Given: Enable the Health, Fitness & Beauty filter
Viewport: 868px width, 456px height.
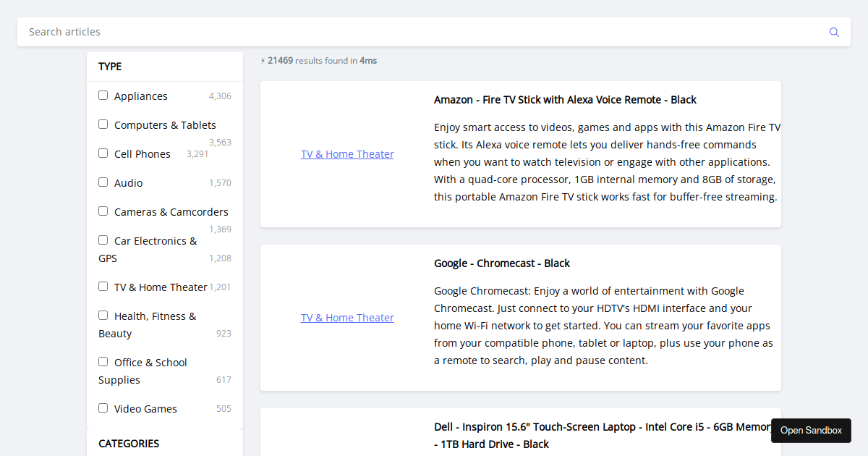Looking at the screenshot, I should point(103,315).
